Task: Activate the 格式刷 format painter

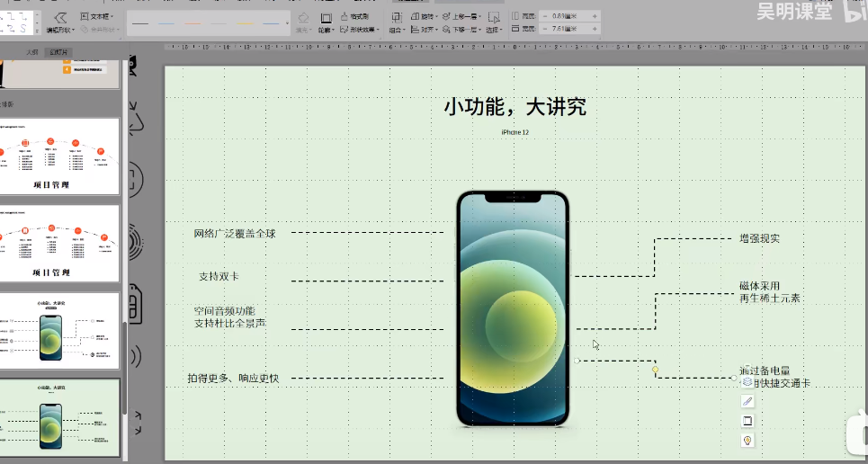Action: 354,16
